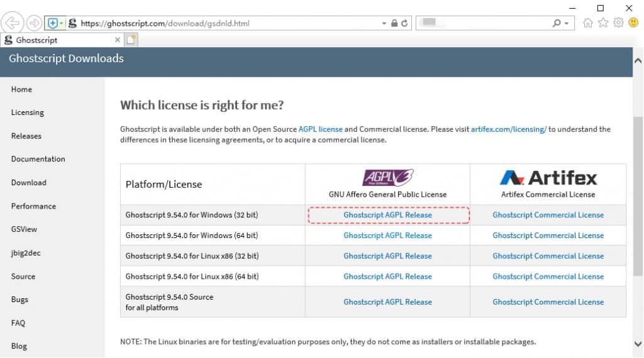The height and width of the screenshot is (358, 644).
Task: Click the AGPL license link in paragraph
Action: 320,129
